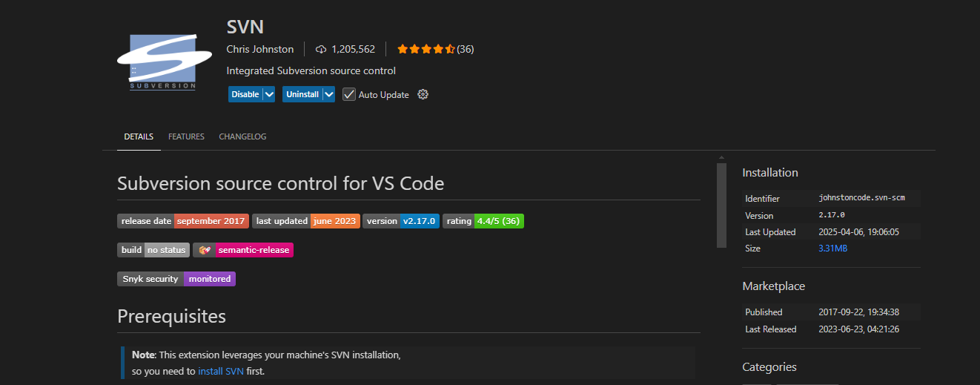Click the Installation section heading
980x385 pixels.
click(770, 173)
